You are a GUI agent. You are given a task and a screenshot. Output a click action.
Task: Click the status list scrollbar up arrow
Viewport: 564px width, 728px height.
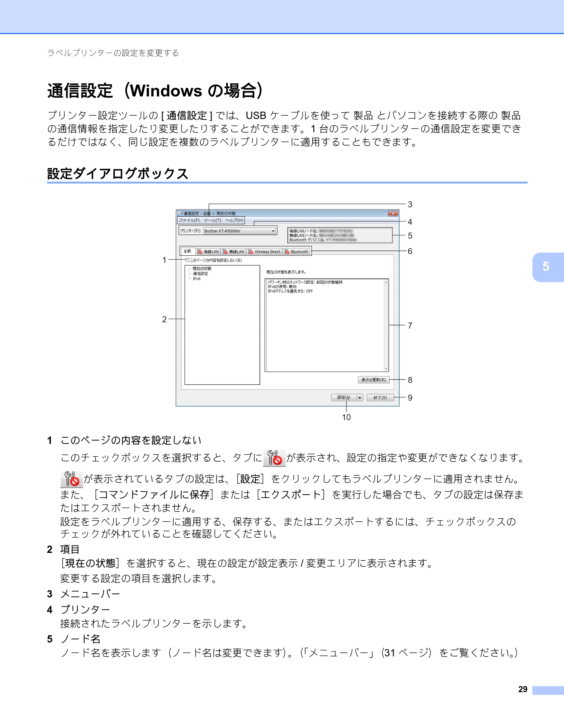386,282
